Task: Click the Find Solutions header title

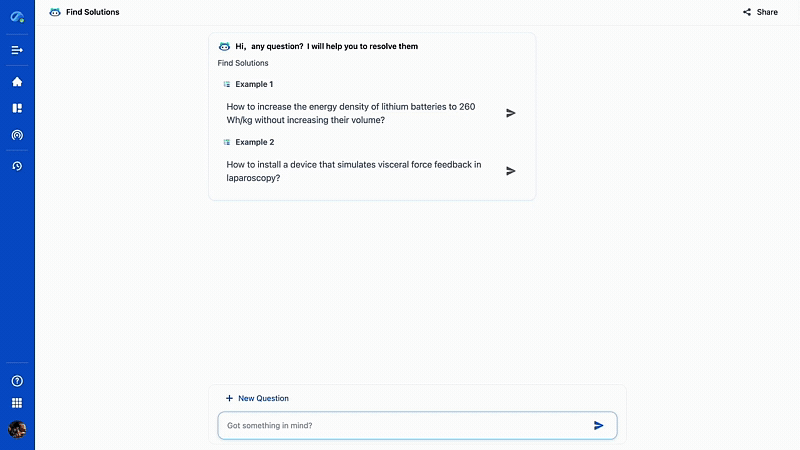Action: (x=93, y=12)
